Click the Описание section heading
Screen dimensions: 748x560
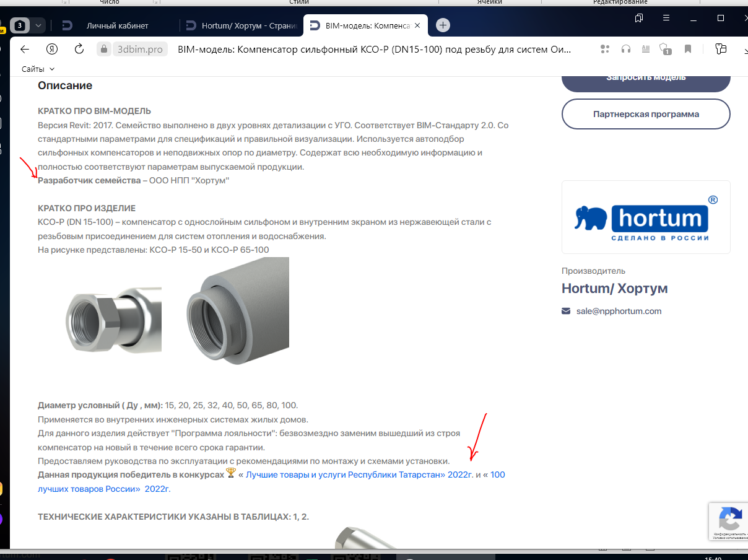65,85
